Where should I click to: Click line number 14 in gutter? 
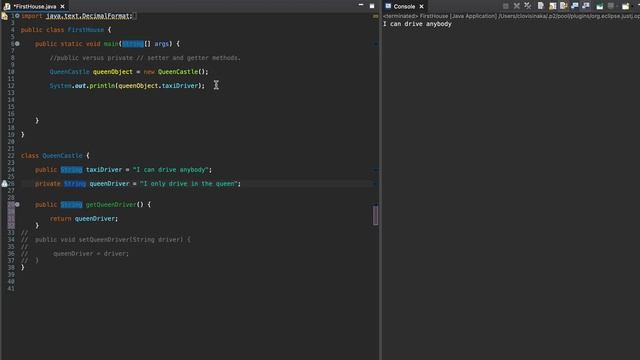(x=11, y=100)
